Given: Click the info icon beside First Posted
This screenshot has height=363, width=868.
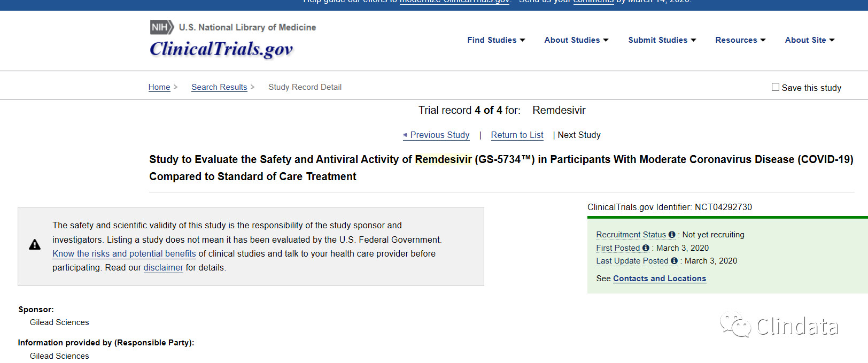Looking at the screenshot, I should [646, 248].
